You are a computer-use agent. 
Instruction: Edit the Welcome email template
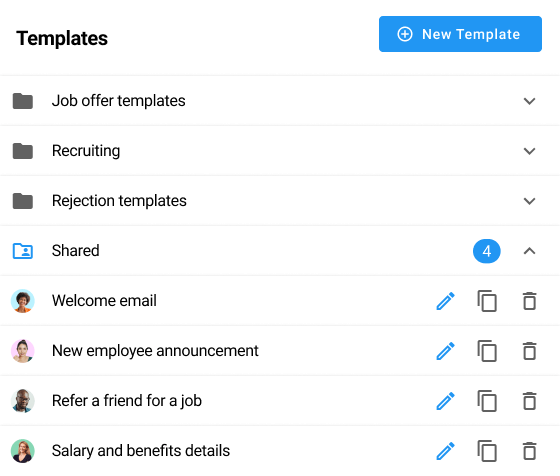(445, 301)
